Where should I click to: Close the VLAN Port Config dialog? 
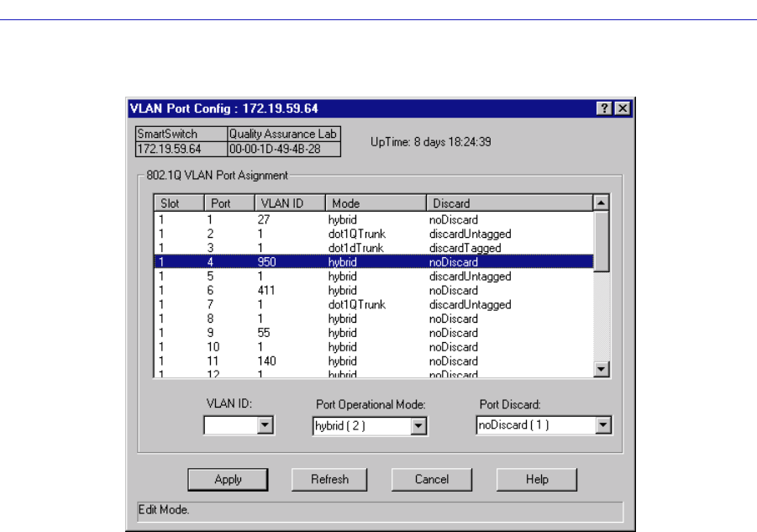[x=622, y=109]
